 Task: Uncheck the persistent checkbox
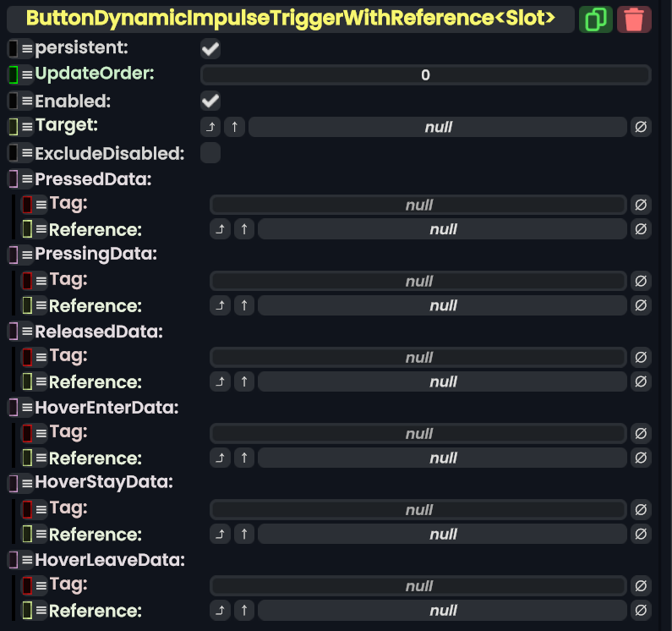coord(210,49)
